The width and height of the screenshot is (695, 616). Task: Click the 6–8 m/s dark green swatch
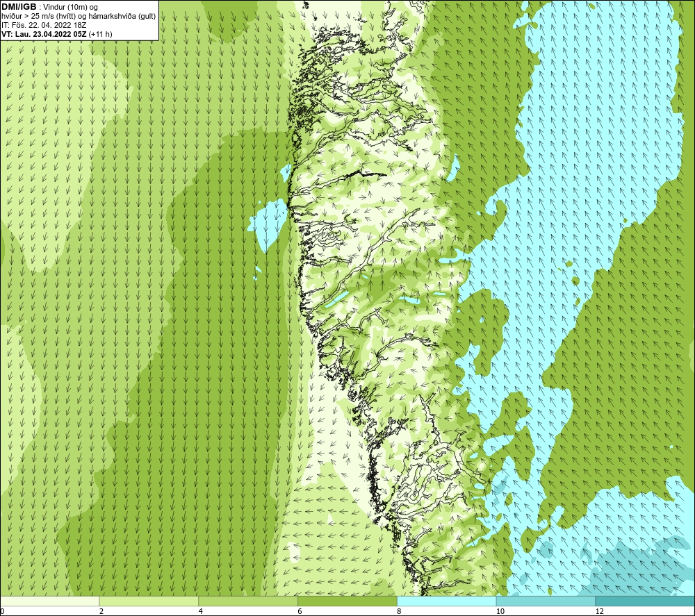tap(347, 601)
